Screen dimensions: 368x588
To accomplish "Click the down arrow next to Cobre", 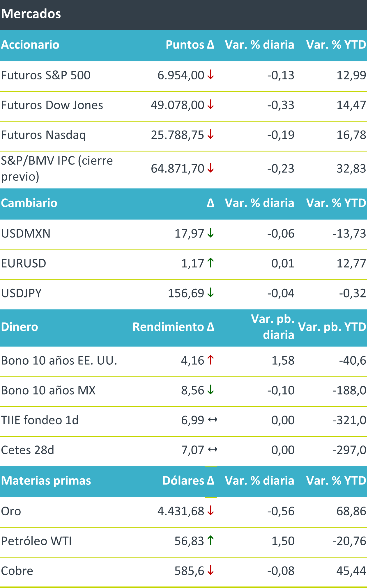I will click(x=210, y=571).
